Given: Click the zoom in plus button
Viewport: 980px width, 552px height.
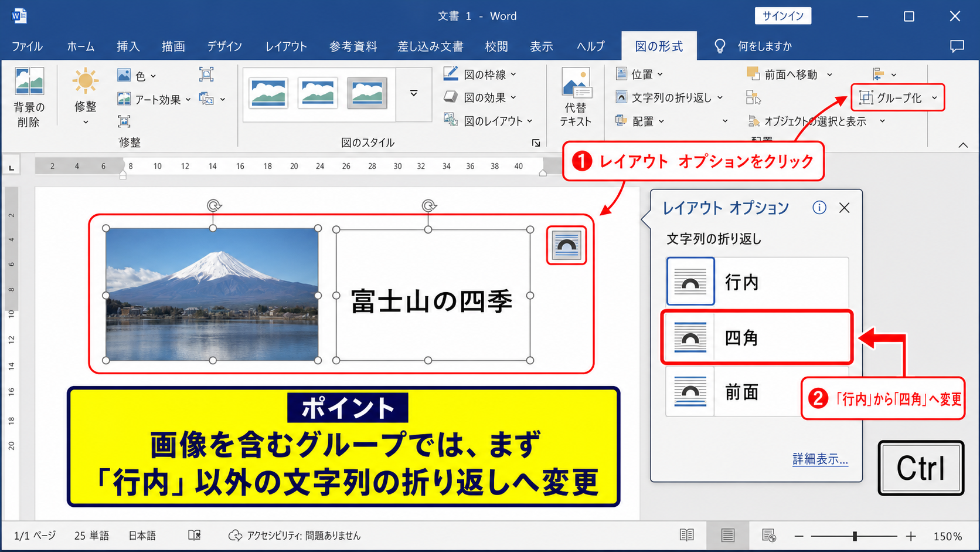Looking at the screenshot, I should [911, 536].
